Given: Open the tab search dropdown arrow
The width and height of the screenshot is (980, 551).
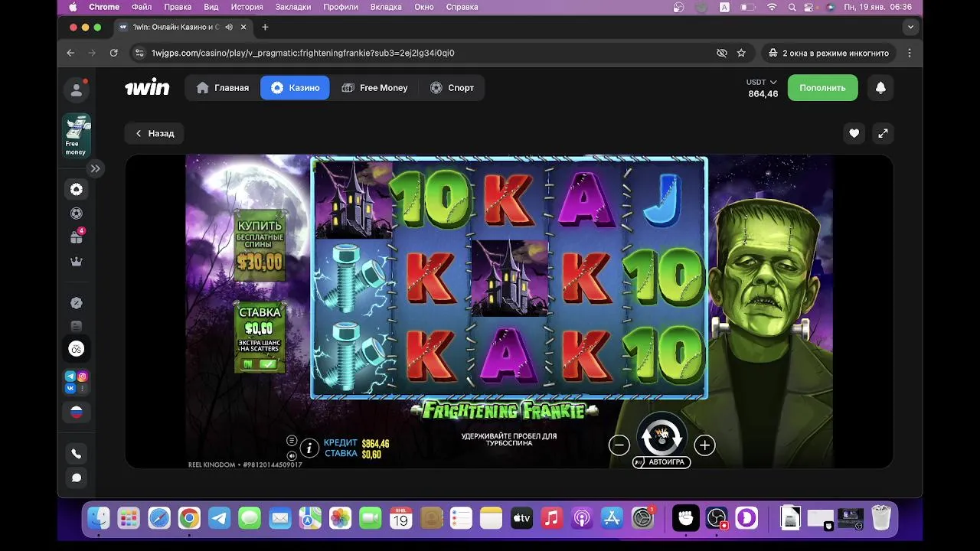Looking at the screenshot, I should pyautogui.click(x=910, y=27).
